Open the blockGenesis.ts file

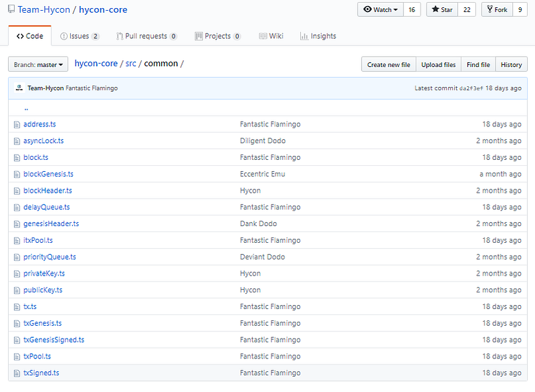(x=48, y=174)
